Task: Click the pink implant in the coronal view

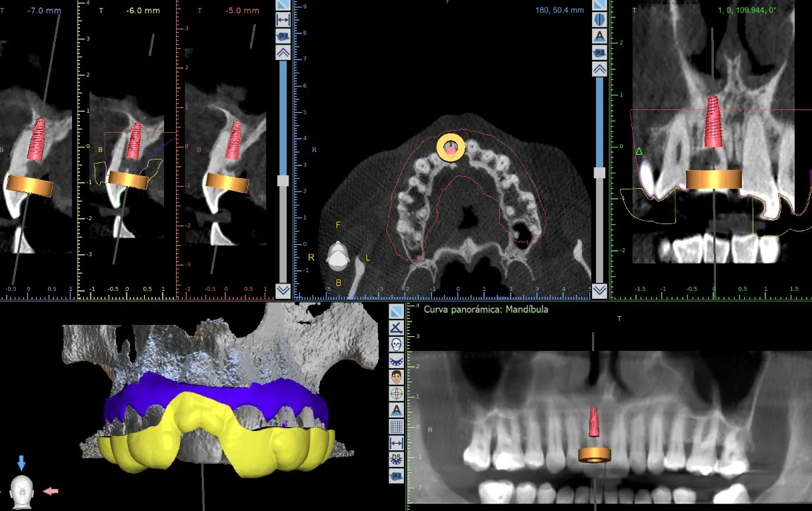Action: [713, 121]
